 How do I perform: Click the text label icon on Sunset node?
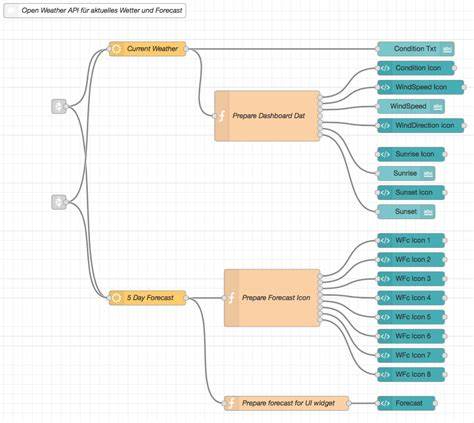click(x=428, y=212)
